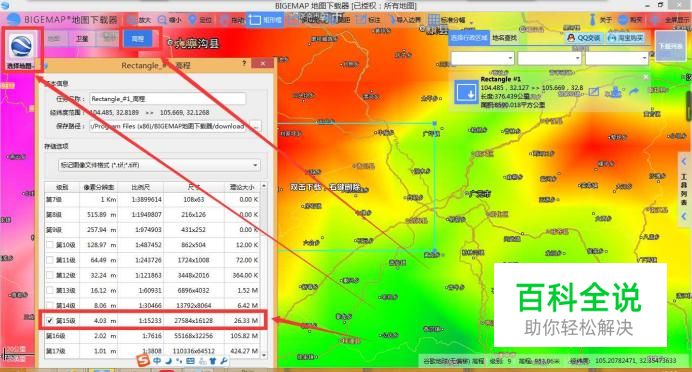Switch to the 混合 tab beside 高程
The height and width of the screenshot is (372, 692).
108,39
